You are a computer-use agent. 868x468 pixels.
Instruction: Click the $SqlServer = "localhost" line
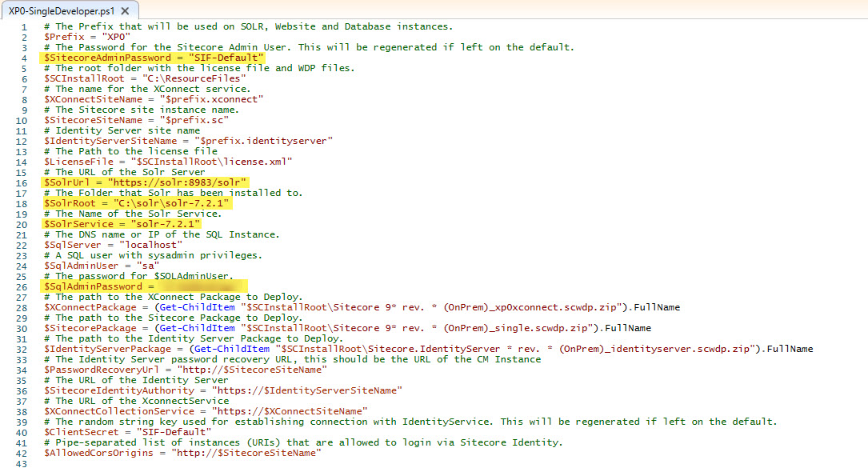(x=114, y=245)
